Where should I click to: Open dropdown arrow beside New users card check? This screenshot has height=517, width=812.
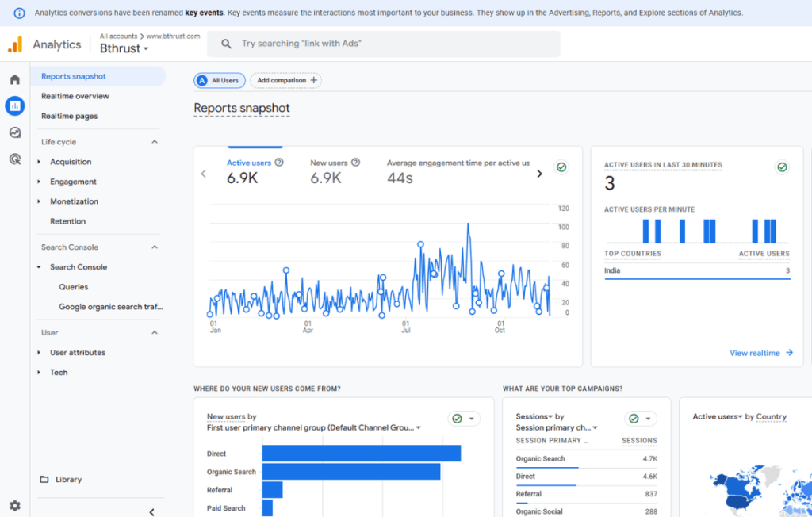coord(471,418)
